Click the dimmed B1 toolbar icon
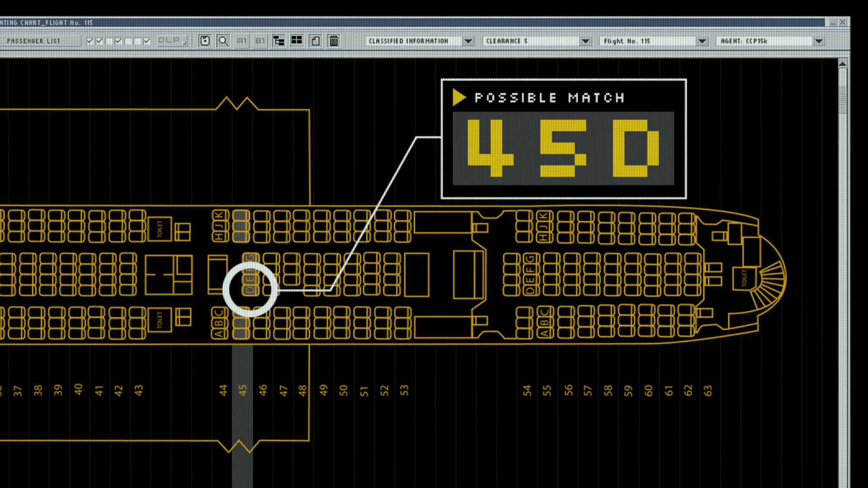This screenshot has height=488, width=868. [x=260, y=41]
